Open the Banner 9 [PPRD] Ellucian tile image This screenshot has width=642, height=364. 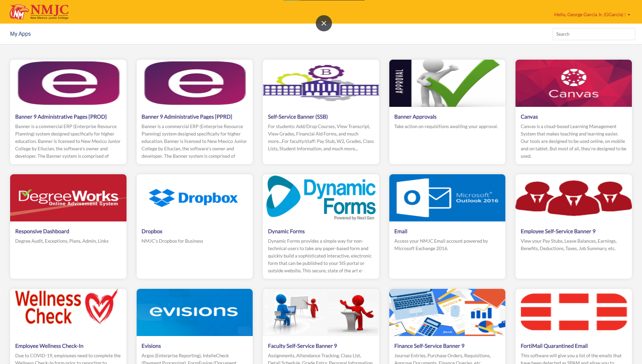195,83
